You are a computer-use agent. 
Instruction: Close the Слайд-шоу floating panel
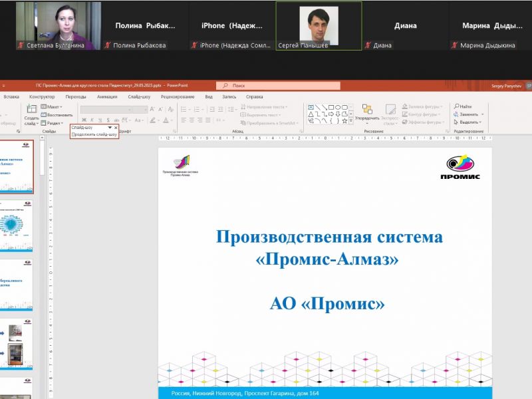coord(116,127)
